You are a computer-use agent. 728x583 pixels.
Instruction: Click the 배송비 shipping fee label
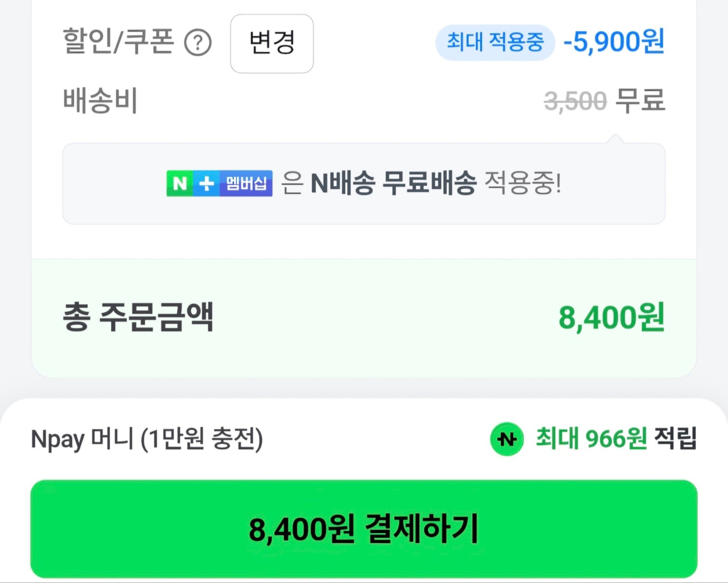pyautogui.click(x=99, y=100)
